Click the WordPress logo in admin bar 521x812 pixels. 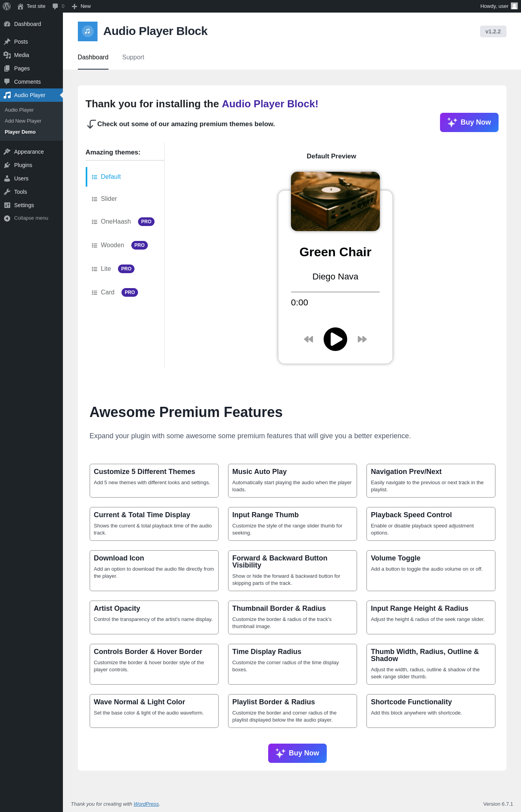[x=7, y=6]
